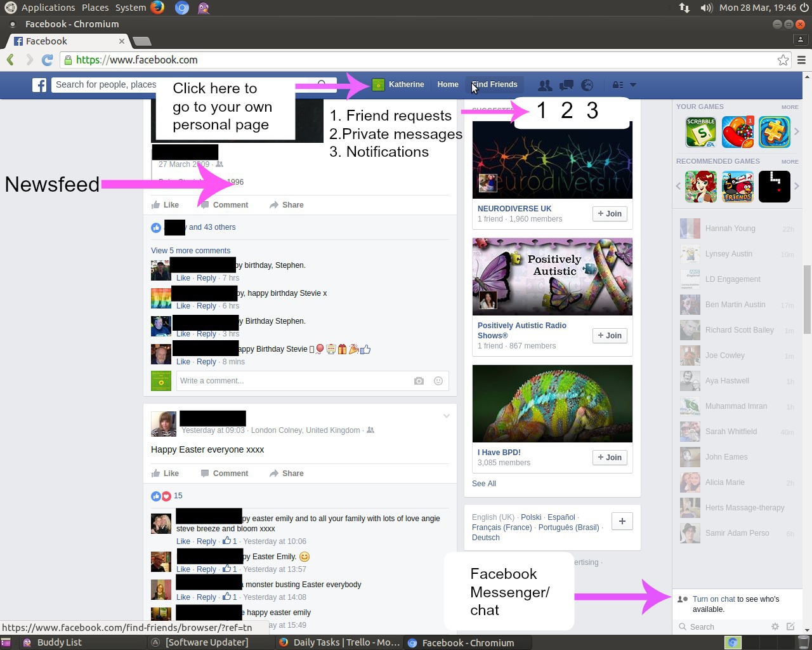
Task: Open Positively Autistic group banner image
Action: tap(552, 277)
